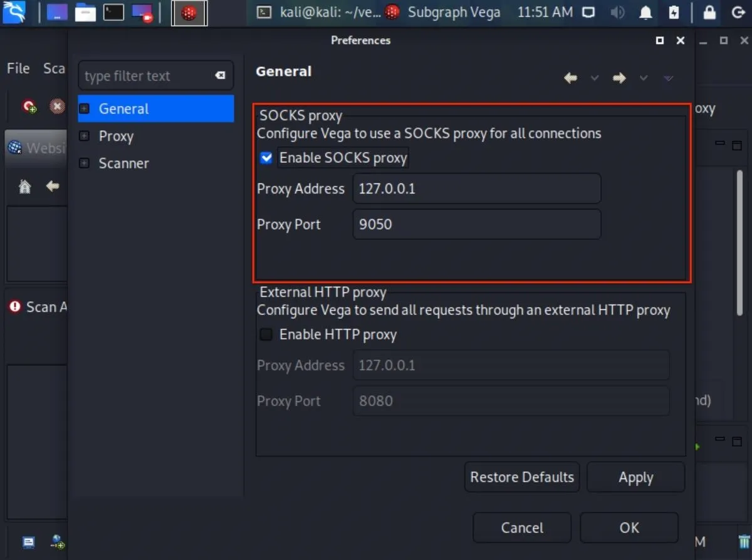This screenshot has height=560, width=752.
Task: Click the lock screen icon in the tray
Action: [709, 12]
